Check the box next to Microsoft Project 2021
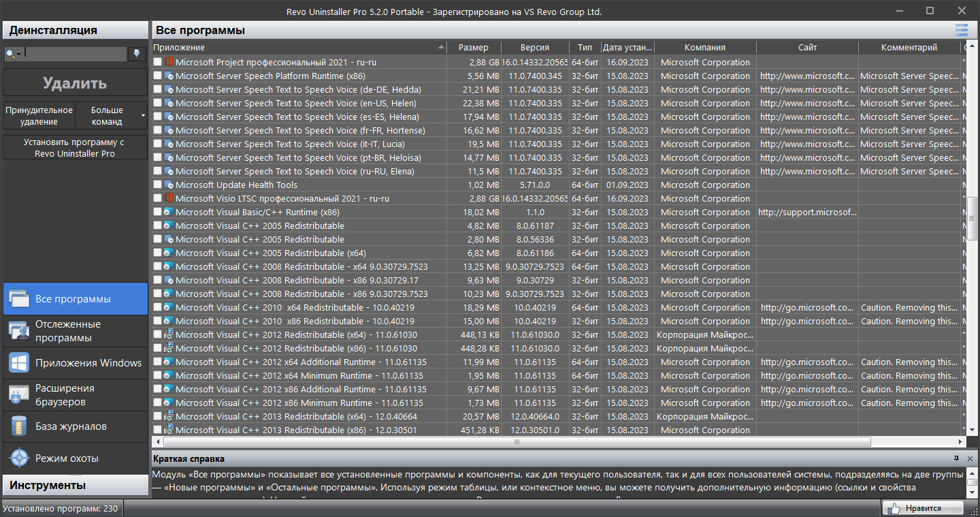 [158, 62]
